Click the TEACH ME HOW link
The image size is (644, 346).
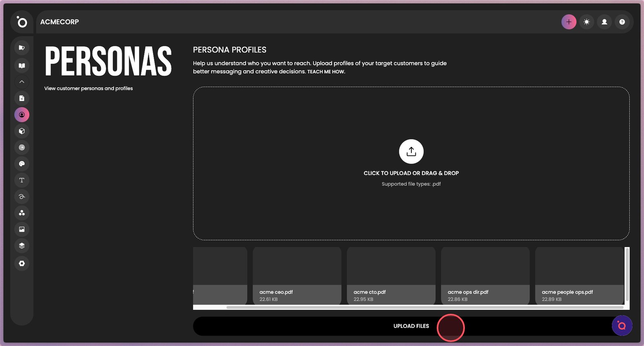(x=326, y=72)
